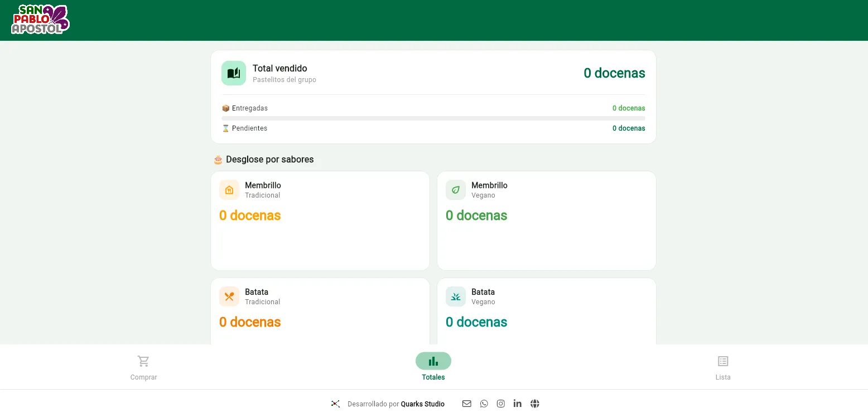Click the Batata Vegano sprout icon
Screen dimensions: 868x417
coord(456,296)
